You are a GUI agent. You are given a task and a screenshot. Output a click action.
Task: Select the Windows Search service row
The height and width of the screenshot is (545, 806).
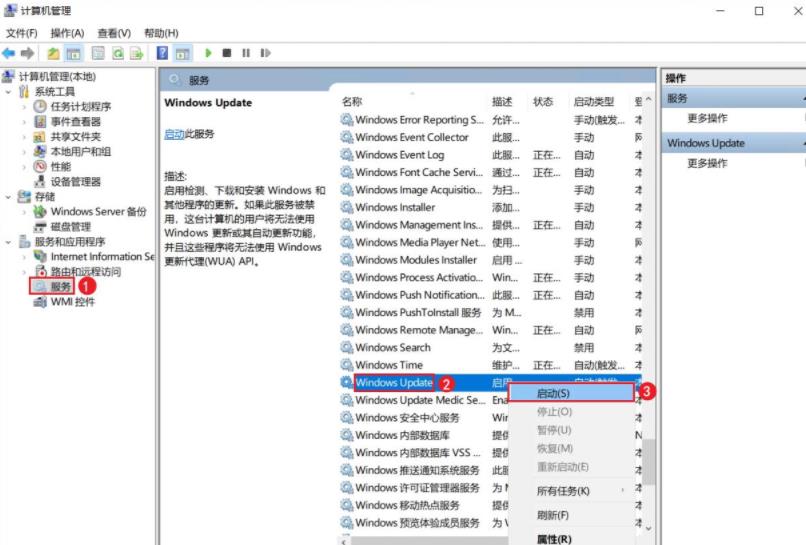[x=490, y=348]
